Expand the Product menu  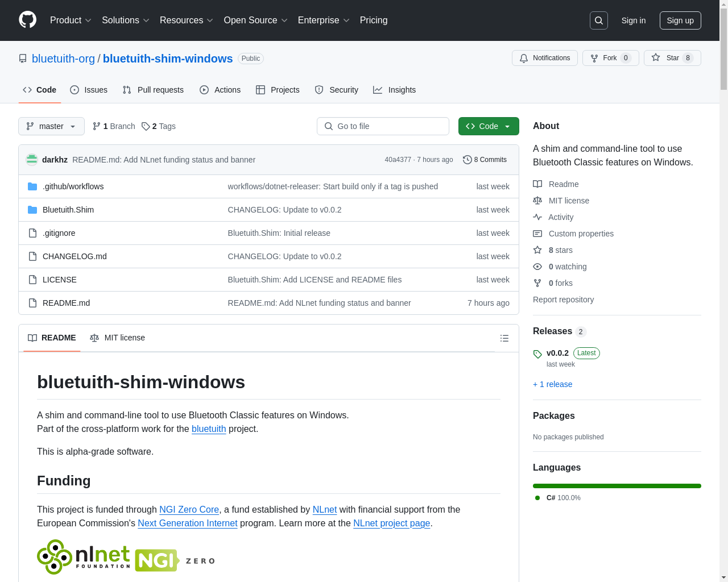click(71, 20)
